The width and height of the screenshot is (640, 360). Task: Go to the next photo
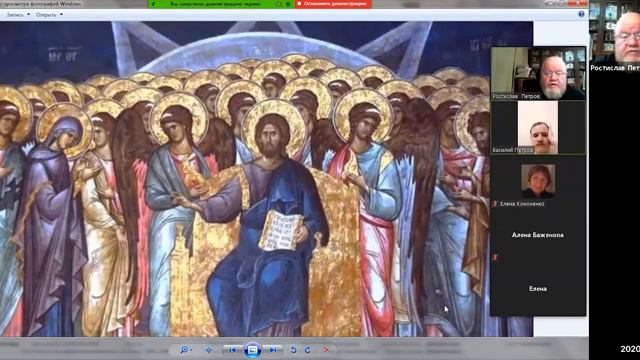272,350
